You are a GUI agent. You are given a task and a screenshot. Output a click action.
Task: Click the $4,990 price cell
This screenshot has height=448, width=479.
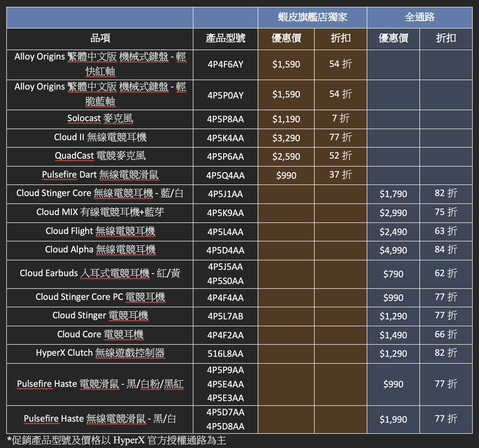[x=393, y=250]
